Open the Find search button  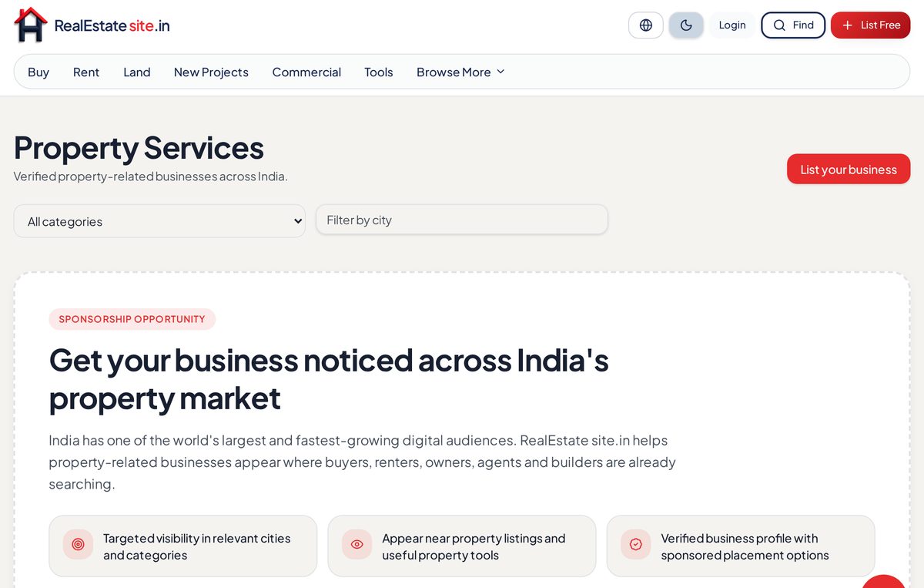[793, 25]
